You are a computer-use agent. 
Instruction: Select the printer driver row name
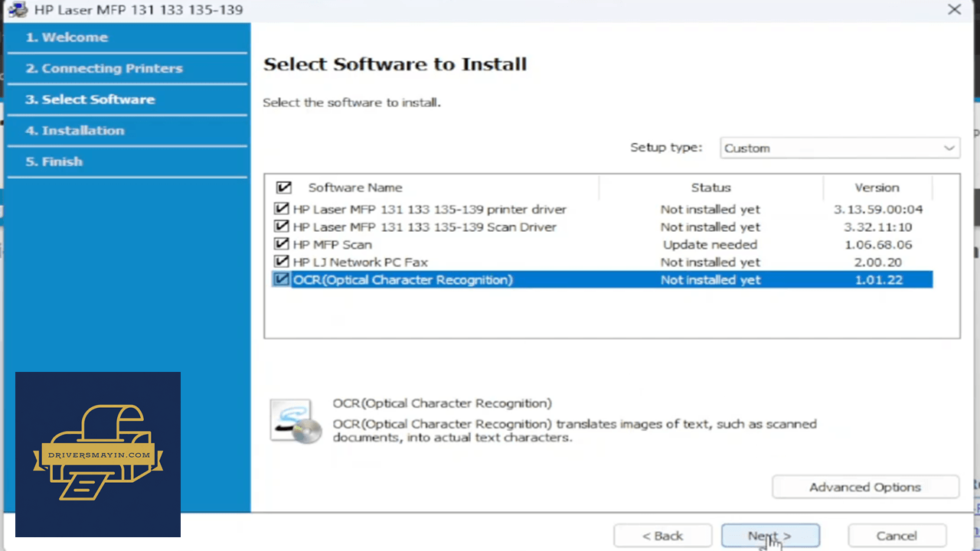click(x=430, y=209)
